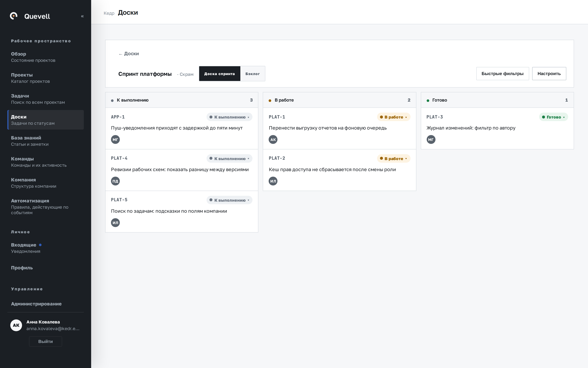Select the Доска спринта tab

tap(220, 74)
